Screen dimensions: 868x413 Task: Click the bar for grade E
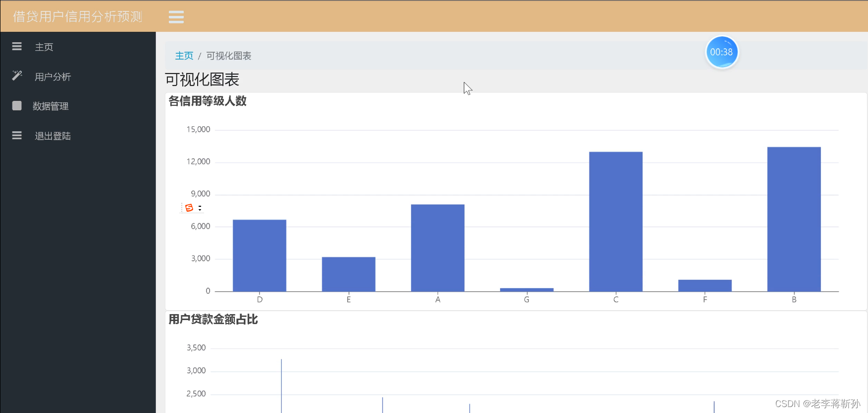pyautogui.click(x=349, y=274)
